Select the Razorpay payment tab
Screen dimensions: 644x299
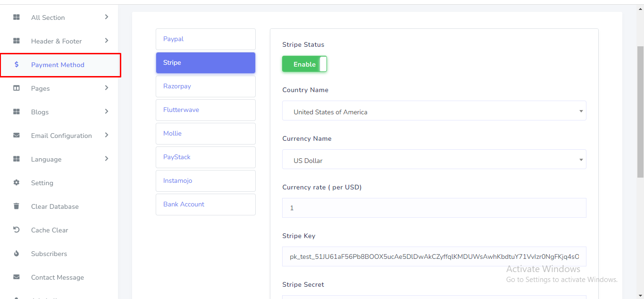point(205,86)
